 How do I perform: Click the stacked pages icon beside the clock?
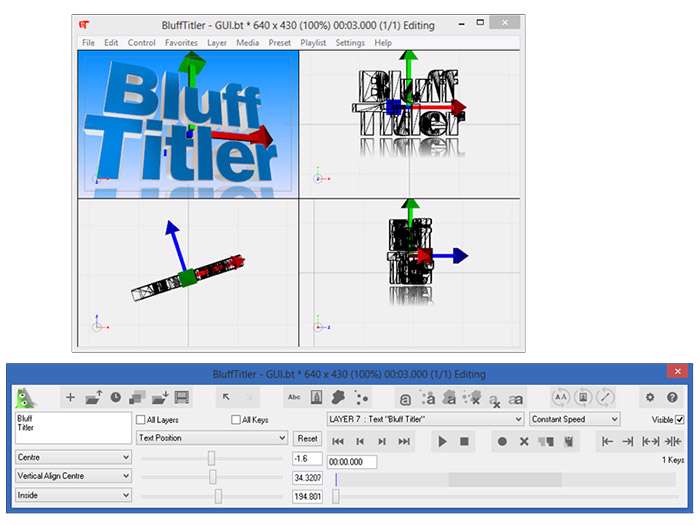click(x=137, y=397)
